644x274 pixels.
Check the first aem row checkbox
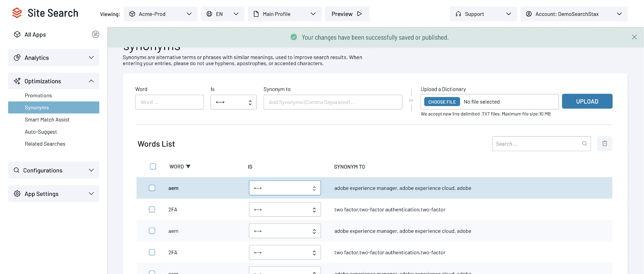(x=152, y=188)
